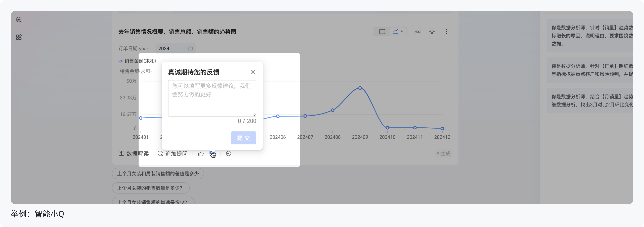Image resolution: width=644 pixels, height=227 pixels.
Task: Click the data point at 202409 peak
Action: click(360, 88)
